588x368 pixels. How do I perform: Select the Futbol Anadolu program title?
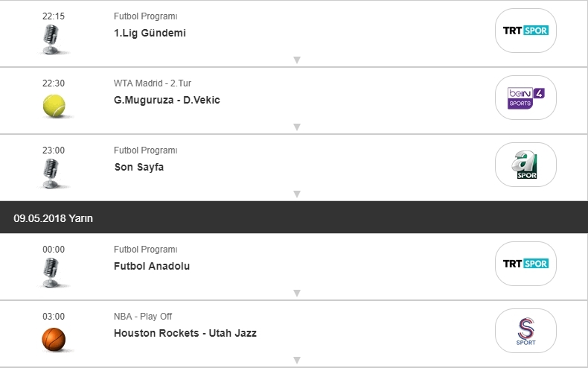pos(152,266)
